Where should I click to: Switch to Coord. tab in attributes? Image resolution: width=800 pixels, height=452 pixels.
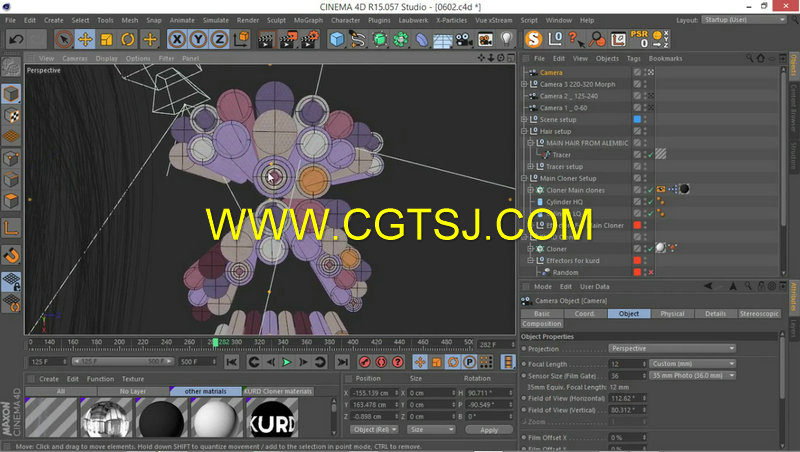585,314
